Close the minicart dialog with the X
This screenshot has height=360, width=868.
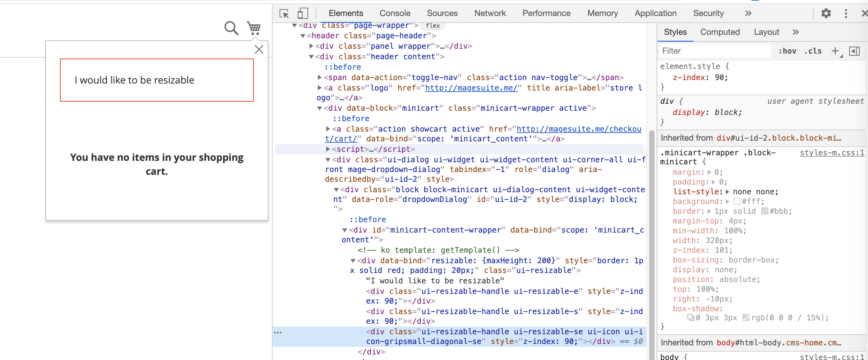259,49
